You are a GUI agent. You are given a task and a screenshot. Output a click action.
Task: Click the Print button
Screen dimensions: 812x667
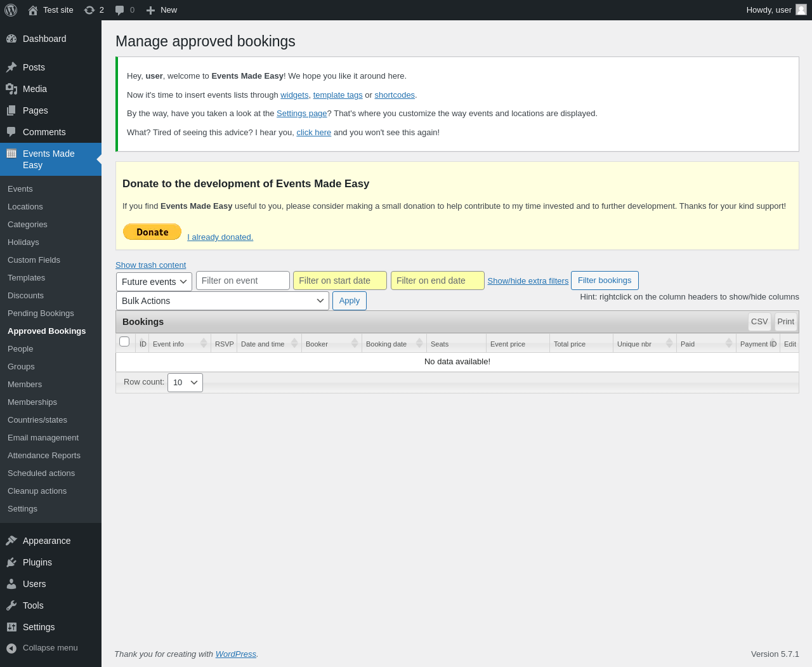(786, 322)
